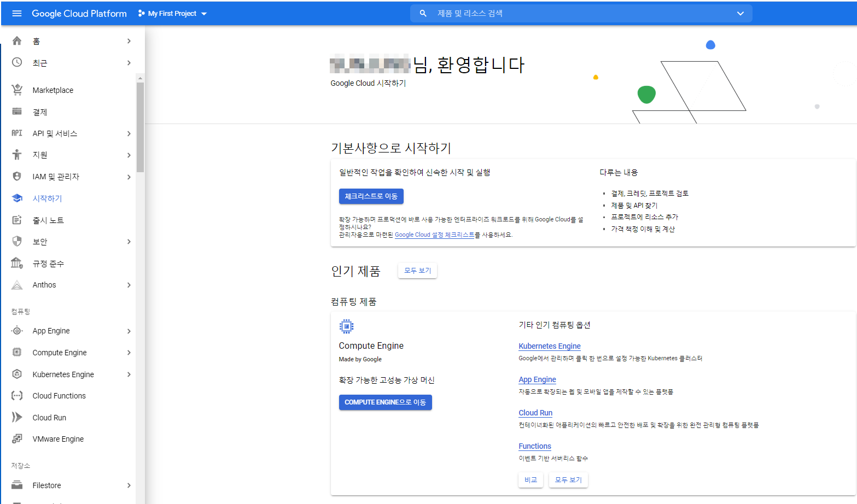857x504 pixels.
Task: Expand the Kubernetes Engine sidebar submenu chevron
Action: 129,374
